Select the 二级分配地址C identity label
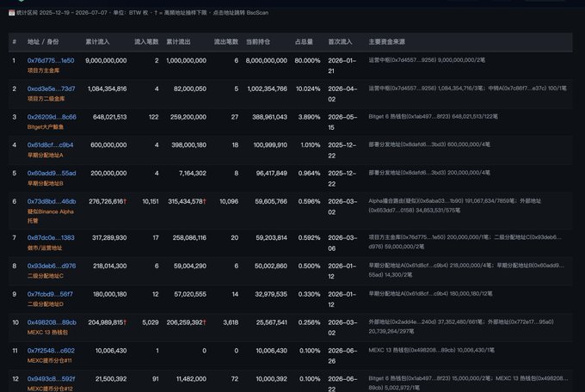The width and height of the screenshot is (585, 392). (45, 276)
